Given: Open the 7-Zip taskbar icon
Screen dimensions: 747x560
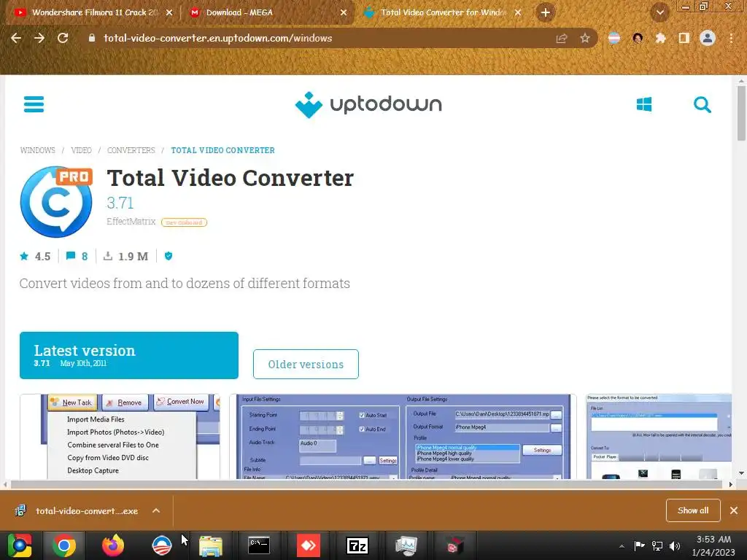Looking at the screenshot, I should click(x=357, y=545).
